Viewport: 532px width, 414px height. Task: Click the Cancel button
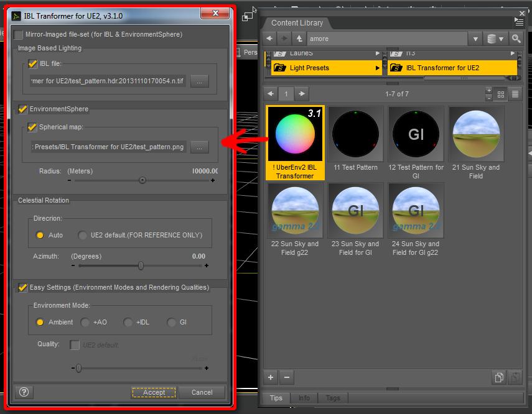pos(202,392)
